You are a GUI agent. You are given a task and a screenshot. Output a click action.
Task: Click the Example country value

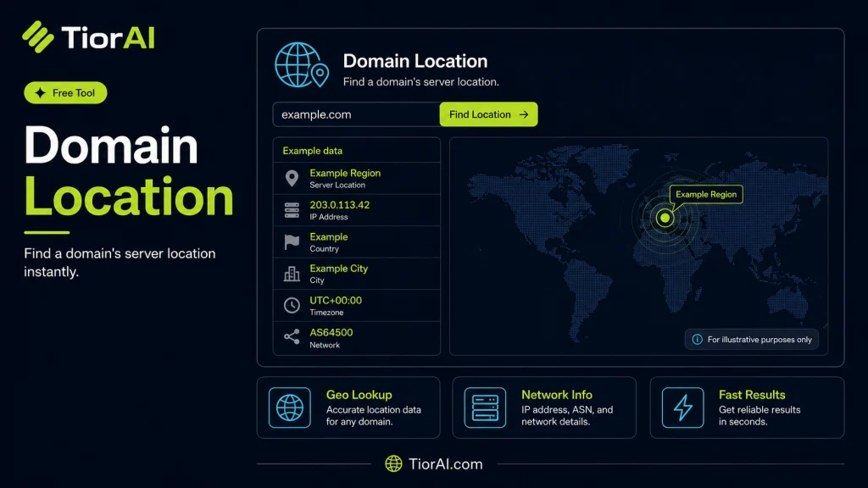click(x=329, y=237)
